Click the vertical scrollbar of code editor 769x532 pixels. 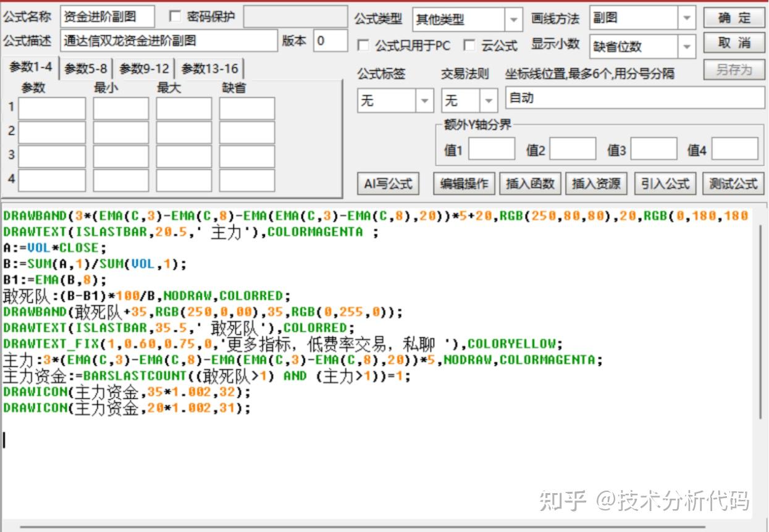761,321
